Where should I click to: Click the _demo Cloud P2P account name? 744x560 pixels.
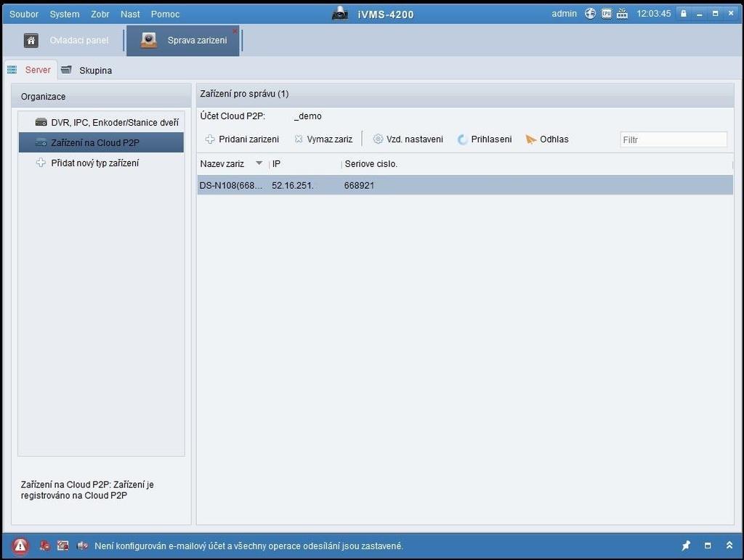pos(307,115)
